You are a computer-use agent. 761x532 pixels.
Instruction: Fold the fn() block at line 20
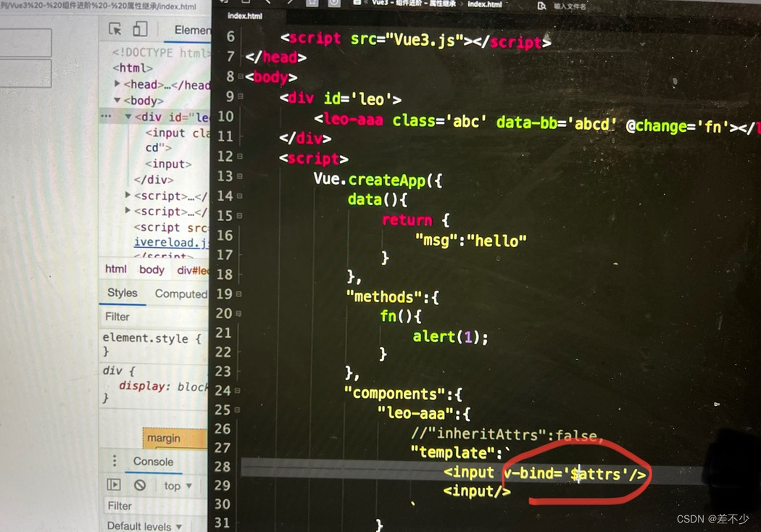pyautogui.click(x=238, y=314)
